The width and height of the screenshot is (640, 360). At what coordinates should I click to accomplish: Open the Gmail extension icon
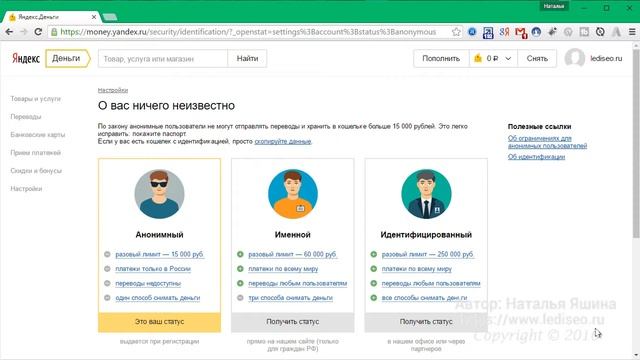(x=520, y=32)
